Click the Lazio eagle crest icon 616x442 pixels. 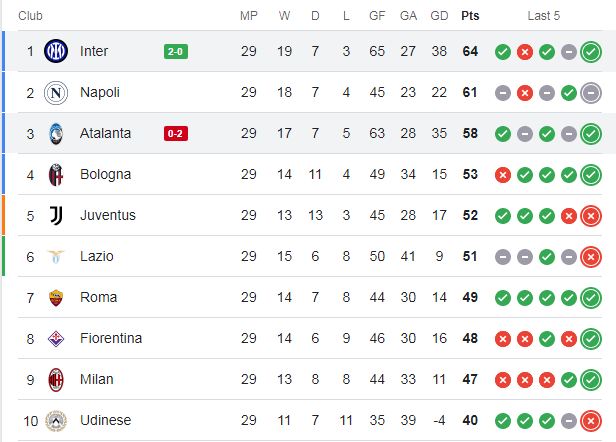(x=56, y=257)
